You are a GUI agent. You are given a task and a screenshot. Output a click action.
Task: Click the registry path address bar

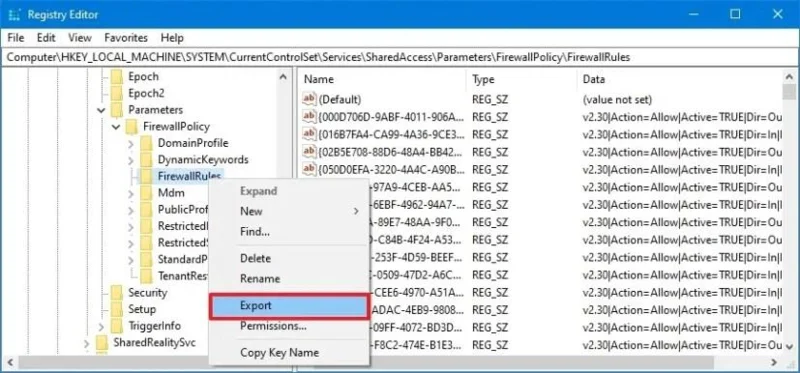400,57
